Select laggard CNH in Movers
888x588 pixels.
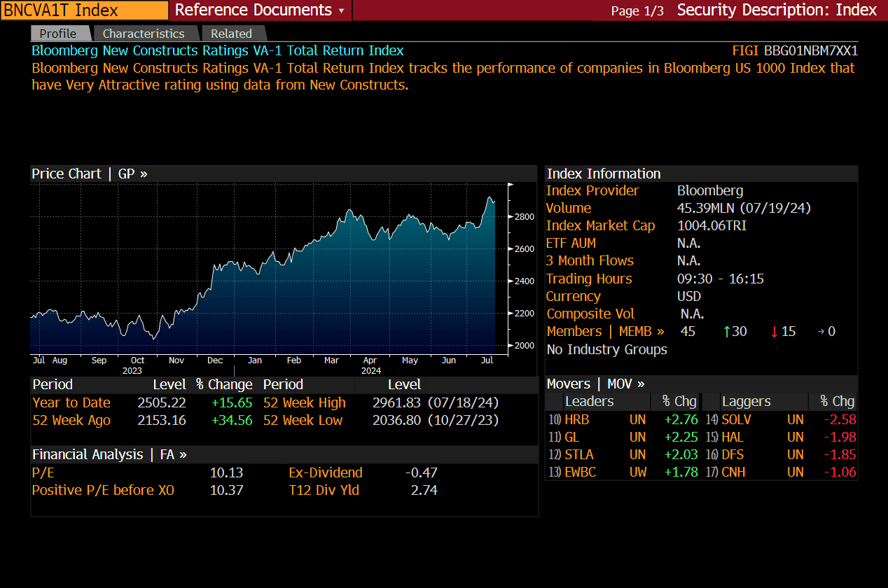(x=733, y=472)
